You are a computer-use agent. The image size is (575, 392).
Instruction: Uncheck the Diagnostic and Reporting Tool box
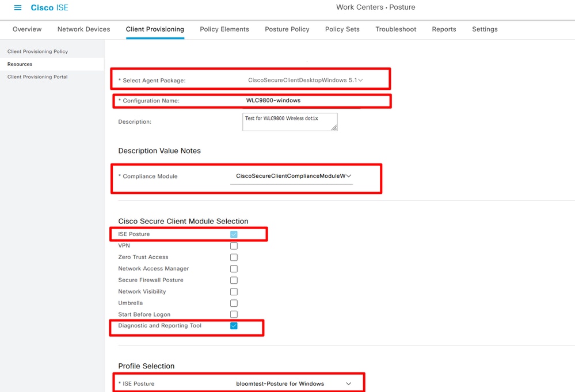coord(234,326)
